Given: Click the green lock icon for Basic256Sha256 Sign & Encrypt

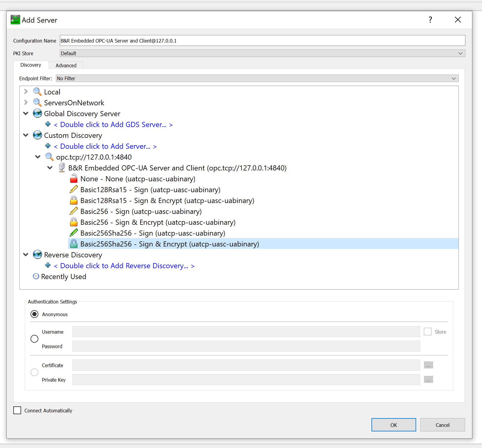Looking at the screenshot, I should (74, 244).
